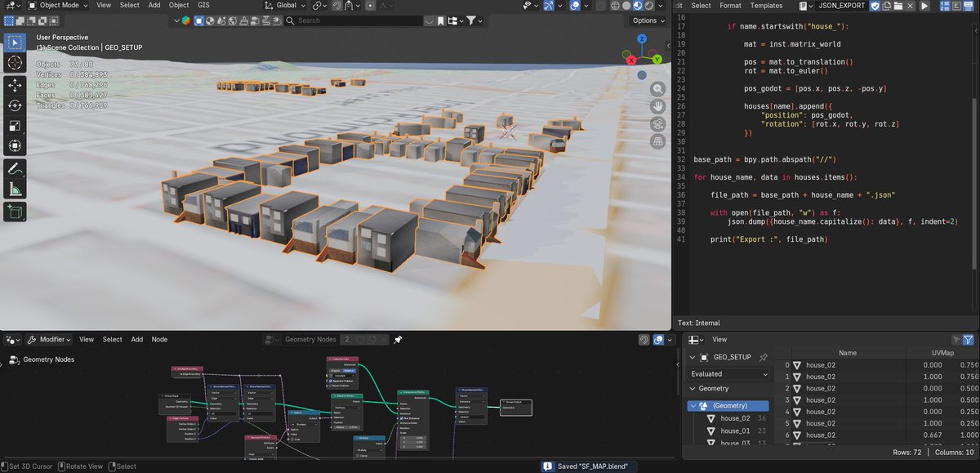Select the Measure tool
980x473 pixels.
click(15, 190)
